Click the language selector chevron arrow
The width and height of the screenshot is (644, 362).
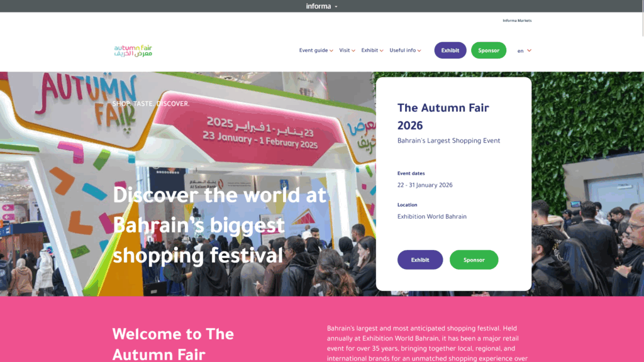(x=530, y=50)
